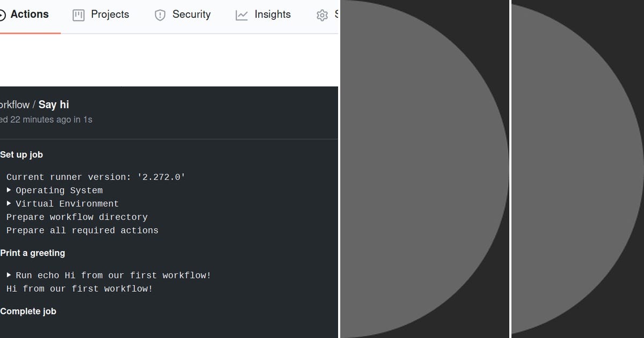644x338 pixels.
Task: Click the Say hi job title
Action: tap(53, 105)
